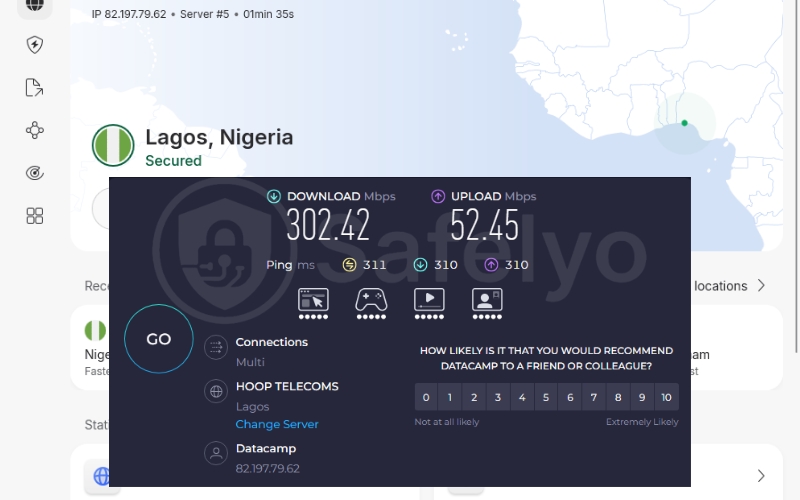Click the Multi connections value
The width and height of the screenshot is (800, 500).
250,362
